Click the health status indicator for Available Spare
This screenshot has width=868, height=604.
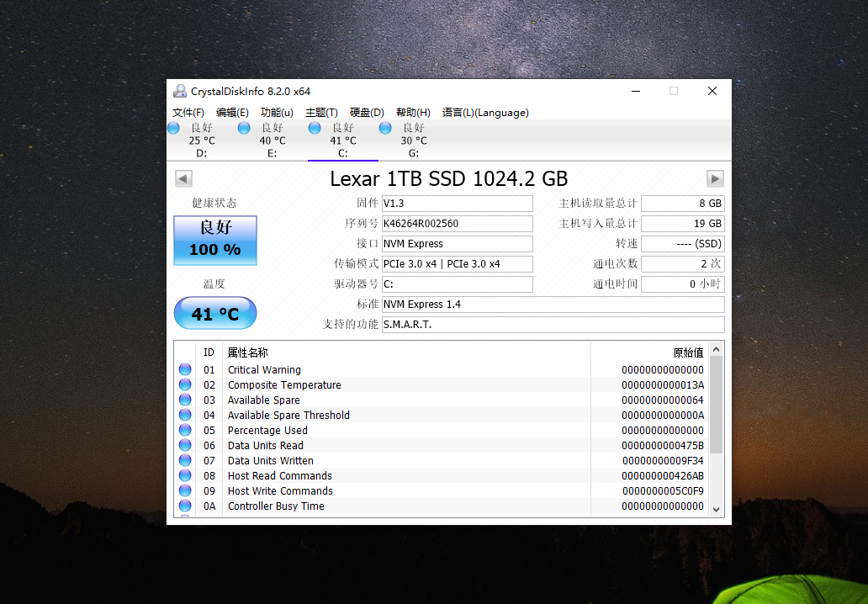click(185, 400)
